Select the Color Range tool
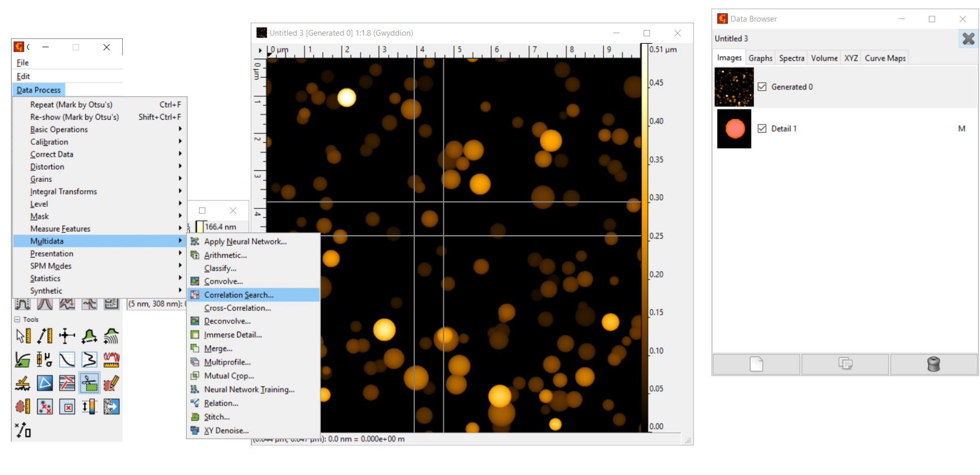980x475 pixels. pyautogui.click(x=89, y=406)
